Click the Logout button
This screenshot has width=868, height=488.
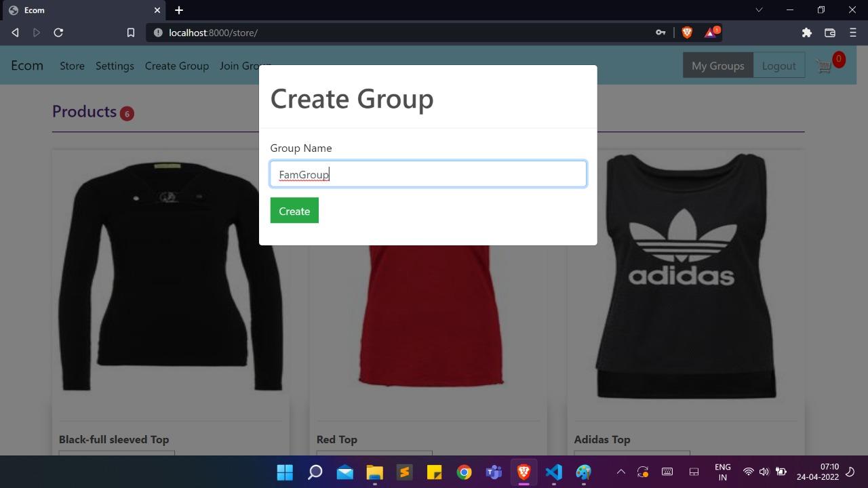click(x=779, y=66)
